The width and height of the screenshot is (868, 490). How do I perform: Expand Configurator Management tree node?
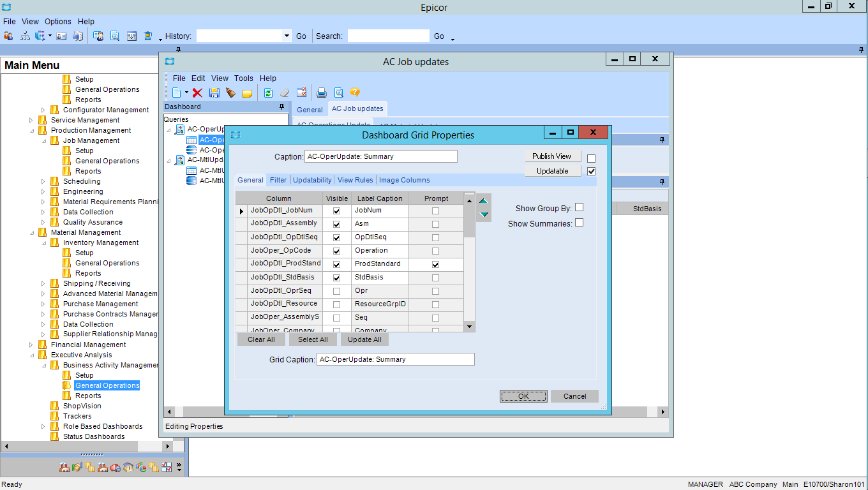(x=43, y=110)
